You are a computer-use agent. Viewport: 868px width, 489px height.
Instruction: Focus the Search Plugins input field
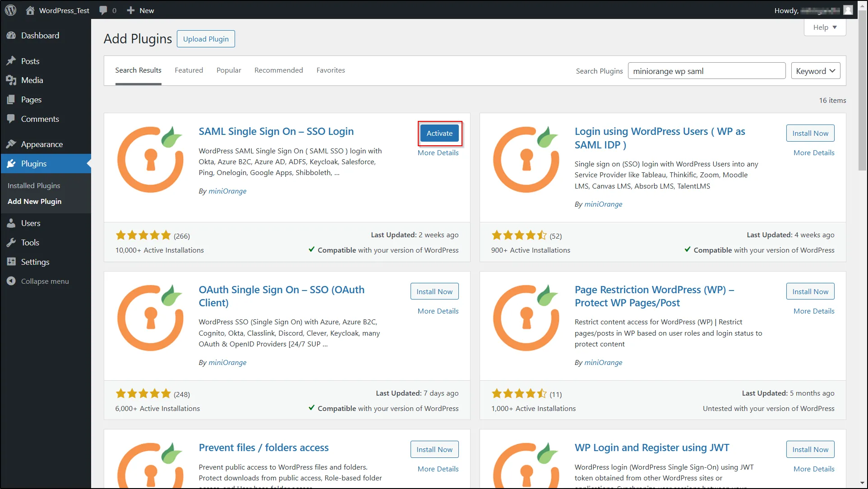706,71
